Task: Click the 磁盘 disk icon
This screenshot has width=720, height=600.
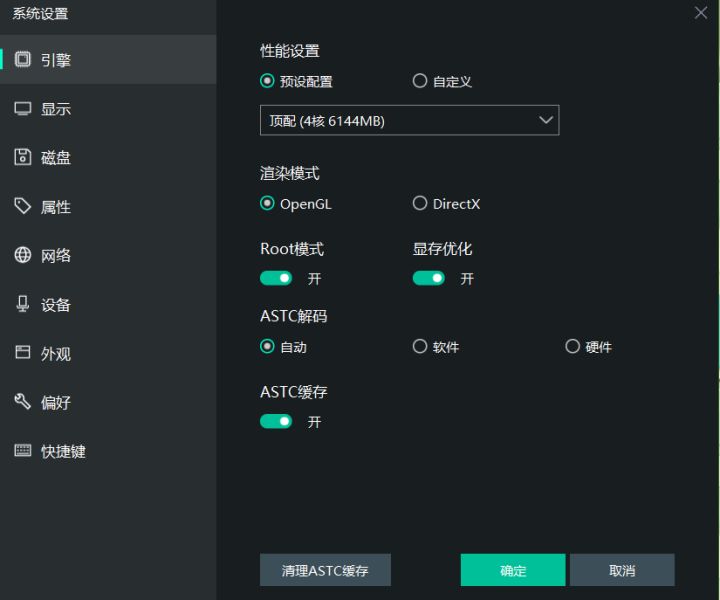Action: click(22, 157)
